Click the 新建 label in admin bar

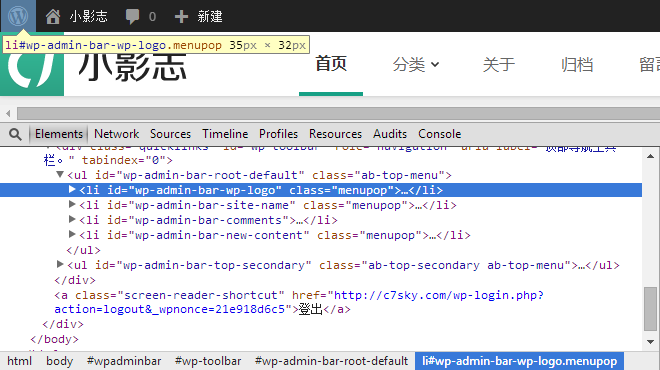tap(210, 16)
